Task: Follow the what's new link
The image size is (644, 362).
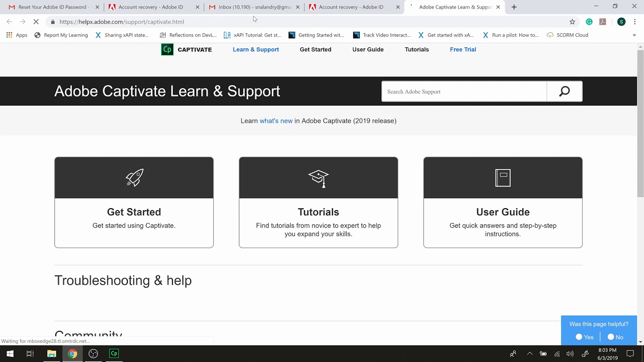Action: pyautogui.click(x=276, y=121)
